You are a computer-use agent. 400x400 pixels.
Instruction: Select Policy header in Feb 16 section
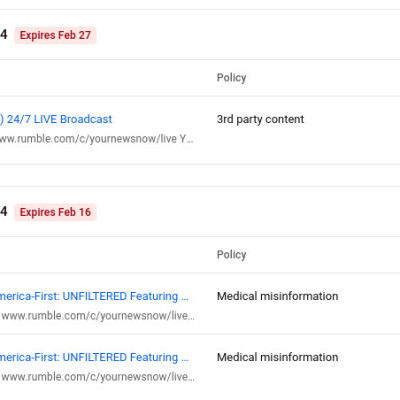point(231,254)
